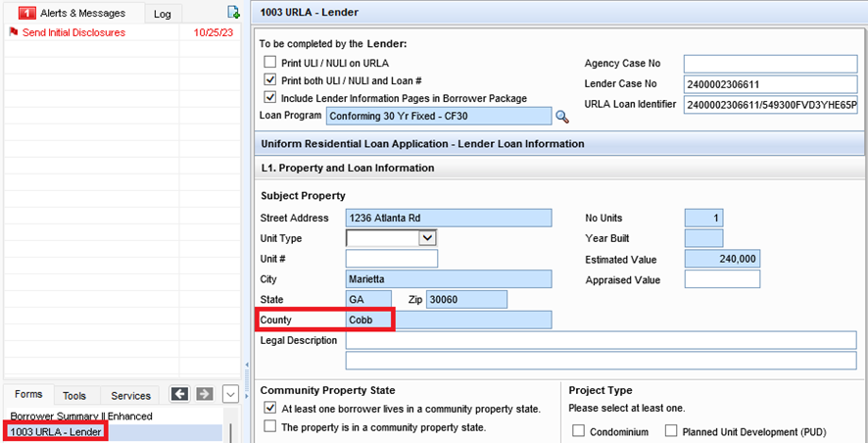Open the Unit Type dropdown
The height and width of the screenshot is (443, 868).
(427, 238)
